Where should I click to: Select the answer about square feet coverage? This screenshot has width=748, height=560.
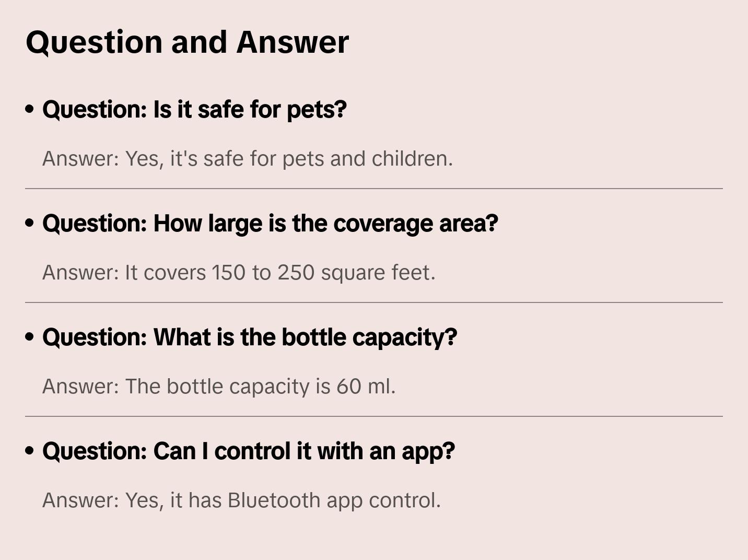[x=239, y=273]
